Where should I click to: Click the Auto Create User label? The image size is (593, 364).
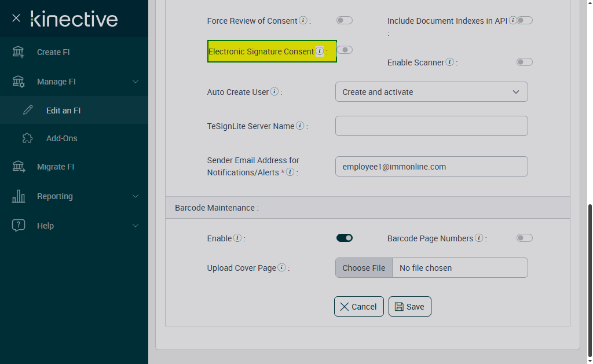(238, 92)
